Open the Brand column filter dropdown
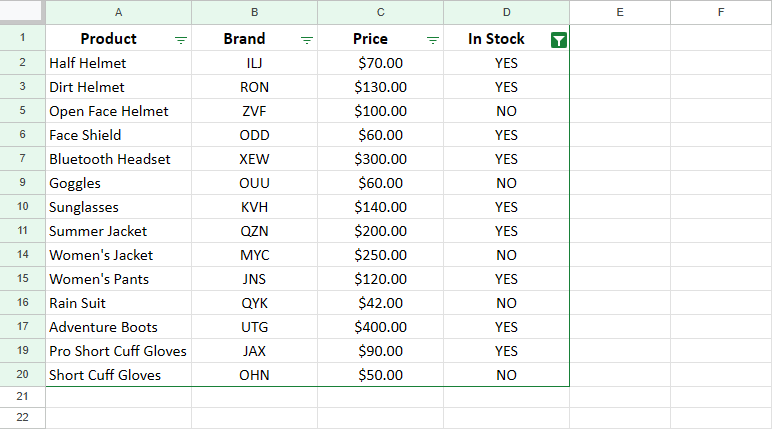This screenshot has width=772, height=429. click(x=307, y=40)
